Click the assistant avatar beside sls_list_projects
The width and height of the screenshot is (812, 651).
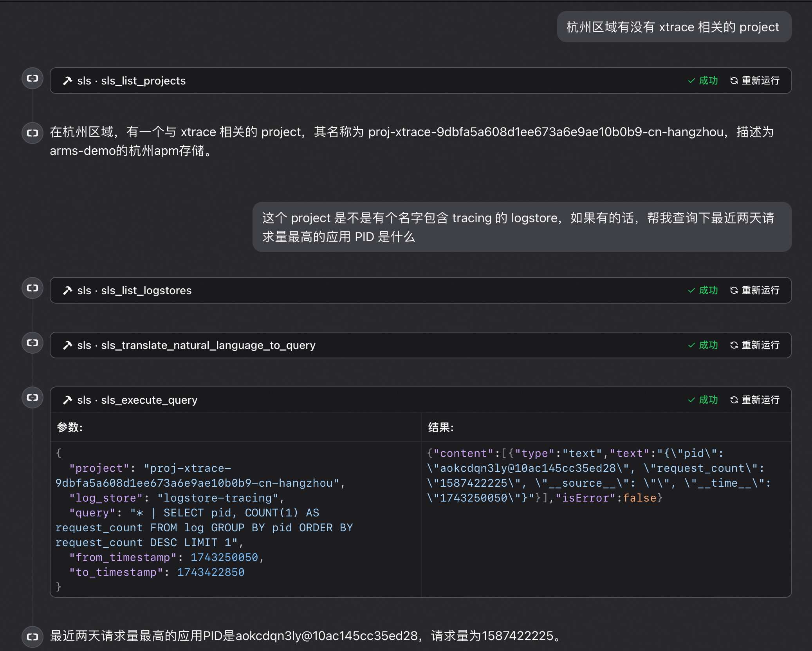click(x=32, y=79)
